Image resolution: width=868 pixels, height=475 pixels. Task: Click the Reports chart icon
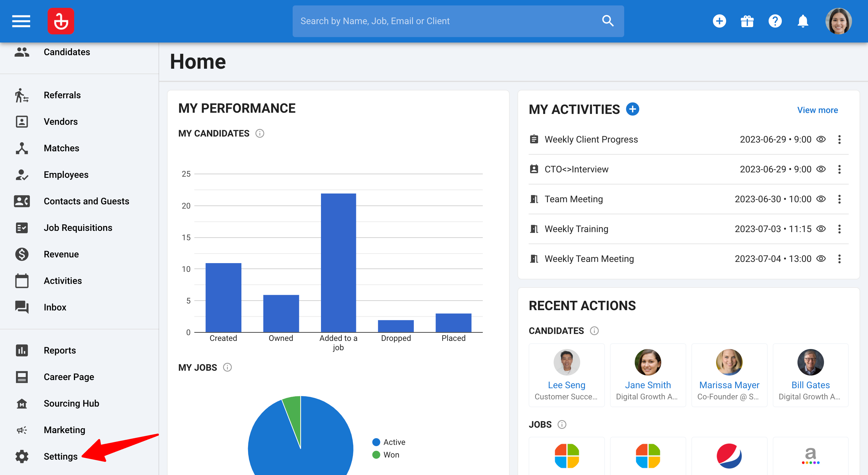pyautogui.click(x=22, y=350)
